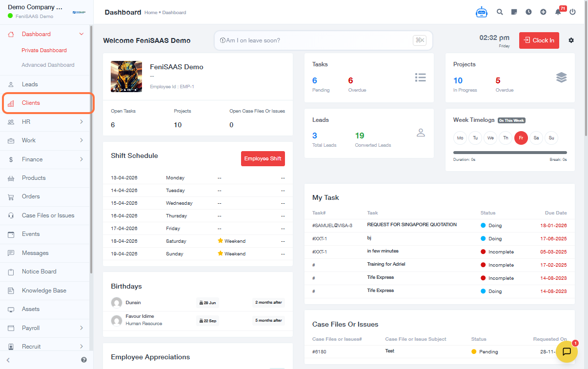
Task: Open notifications bell with 71 badge
Action: (558, 12)
